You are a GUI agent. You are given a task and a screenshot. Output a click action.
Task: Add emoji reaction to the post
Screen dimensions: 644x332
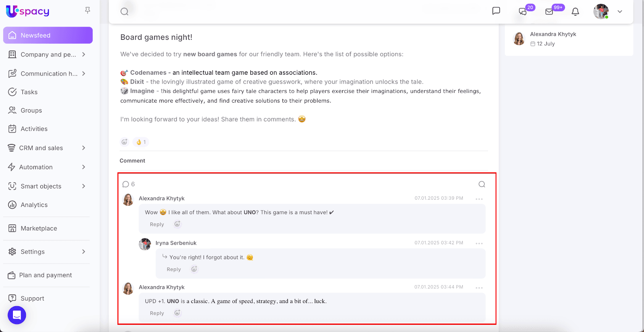[124, 142]
